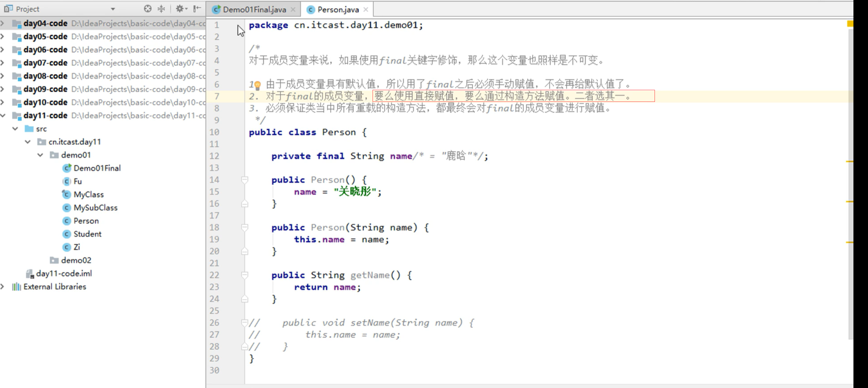The image size is (868, 388).
Task: Select the MyClass class in project tree
Action: [x=88, y=194]
